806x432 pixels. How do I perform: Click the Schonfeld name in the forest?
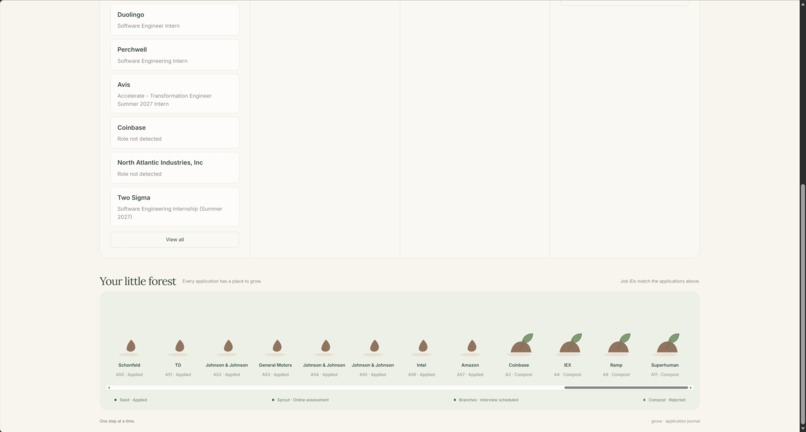coord(130,365)
